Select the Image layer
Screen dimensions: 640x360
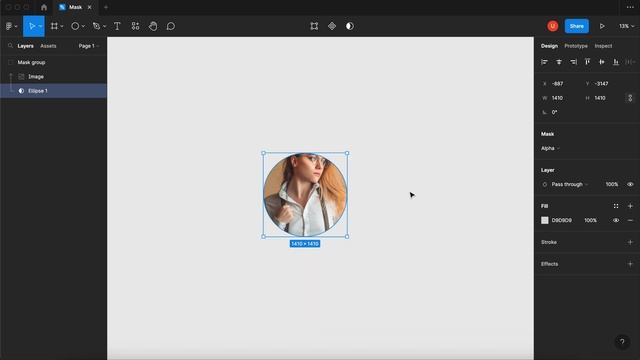pos(53,77)
